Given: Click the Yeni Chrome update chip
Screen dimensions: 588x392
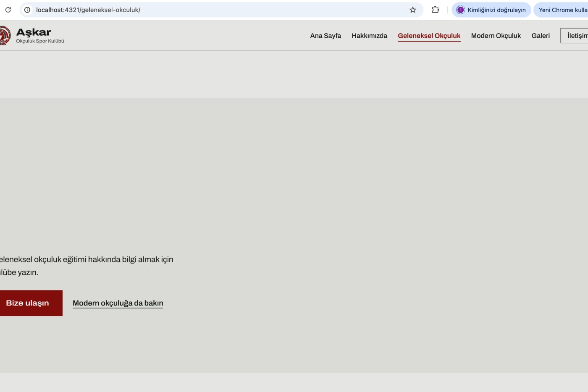Looking at the screenshot, I should [561, 10].
